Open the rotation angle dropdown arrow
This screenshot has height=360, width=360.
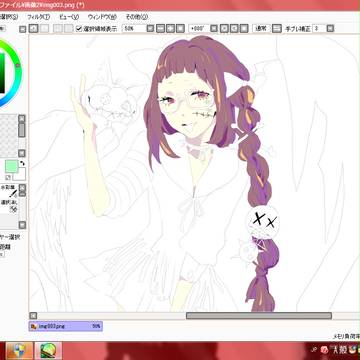pos(214,29)
